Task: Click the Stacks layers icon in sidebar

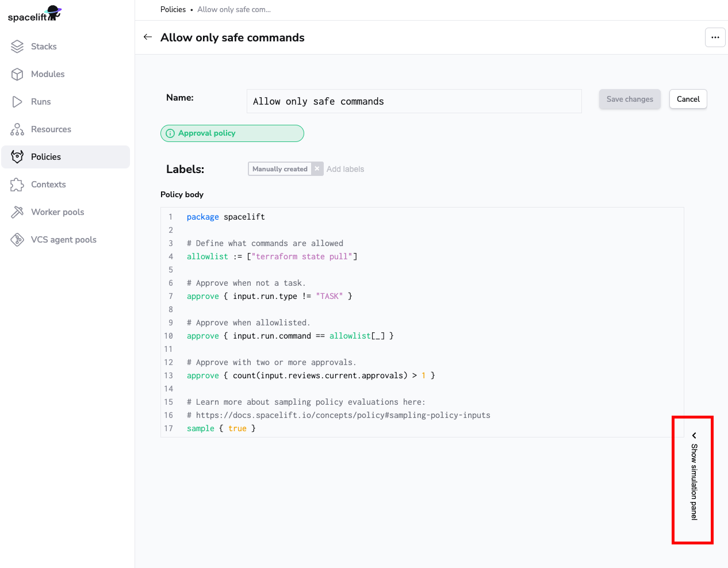Action: click(17, 47)
